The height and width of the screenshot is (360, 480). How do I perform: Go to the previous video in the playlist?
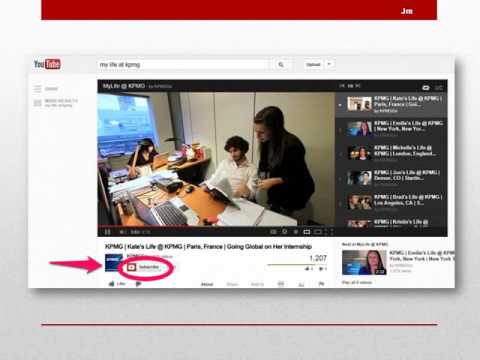[x=342, y=86]
